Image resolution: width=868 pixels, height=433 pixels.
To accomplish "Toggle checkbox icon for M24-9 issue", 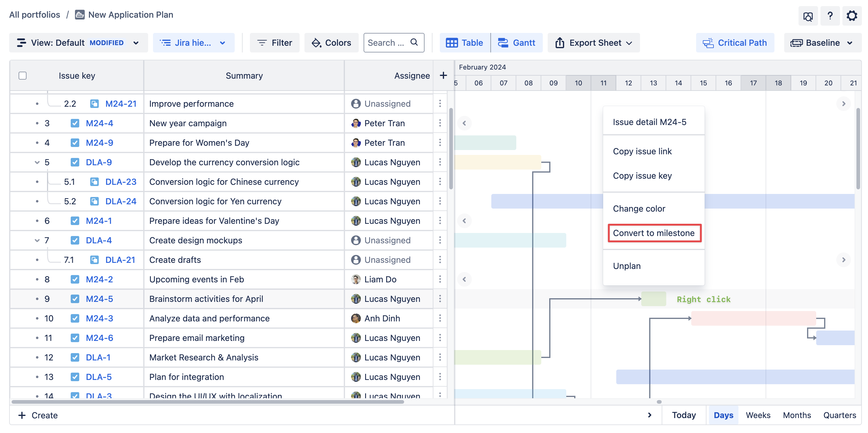I will (75, 143).
